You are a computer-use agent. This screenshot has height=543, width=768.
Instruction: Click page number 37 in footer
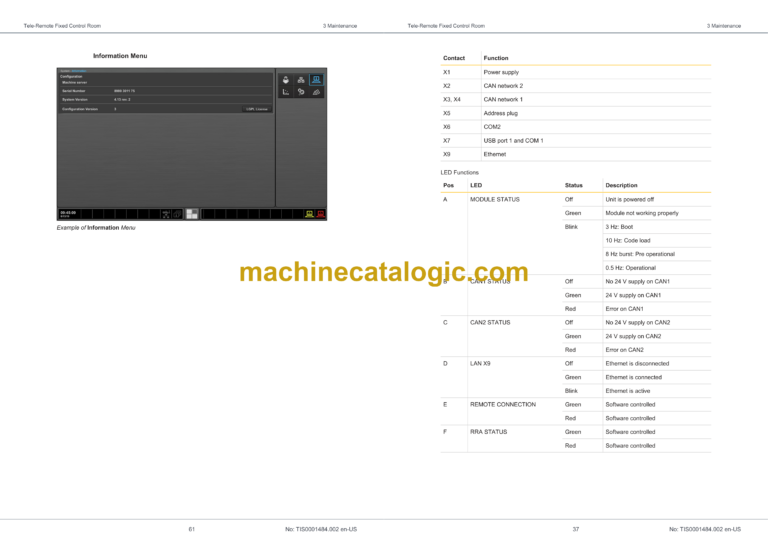[x=576, y=529]
